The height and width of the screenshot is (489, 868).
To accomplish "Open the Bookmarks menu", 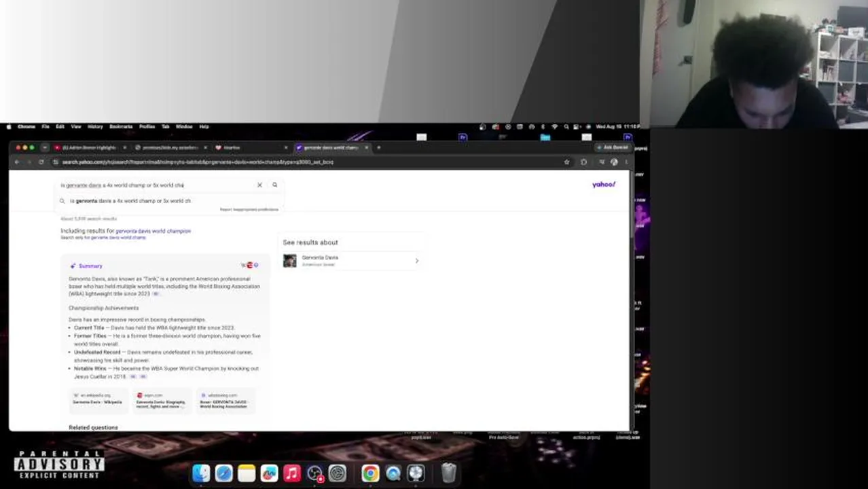I will point(121,126).
